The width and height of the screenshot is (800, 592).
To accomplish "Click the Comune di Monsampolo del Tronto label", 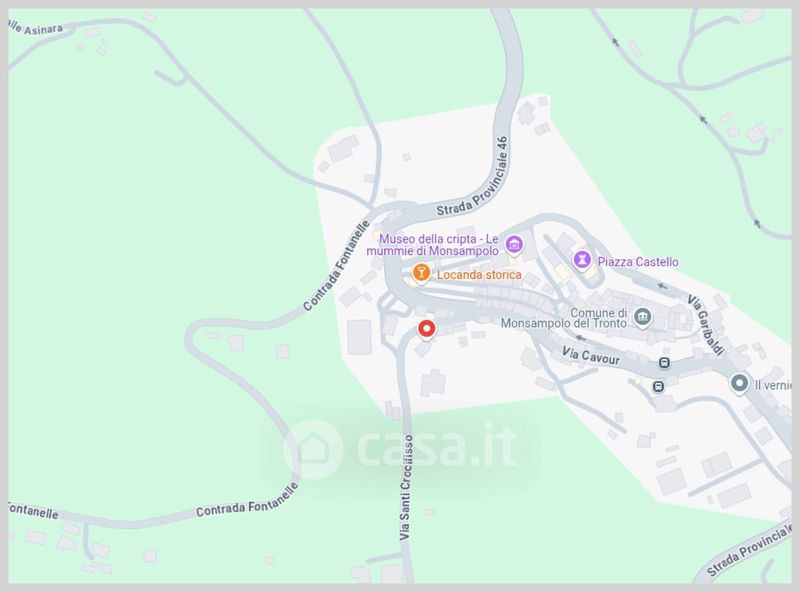I will tap(564, 318).
